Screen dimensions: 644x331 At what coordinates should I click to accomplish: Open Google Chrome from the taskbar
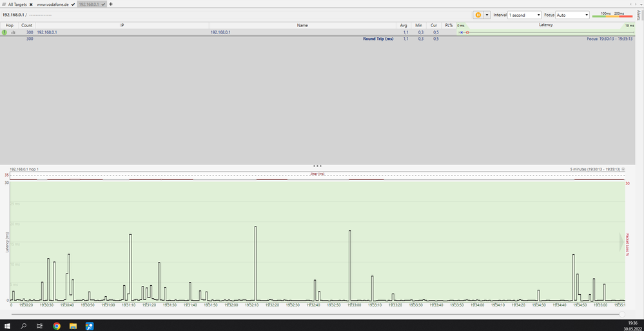tap(57, 326)
